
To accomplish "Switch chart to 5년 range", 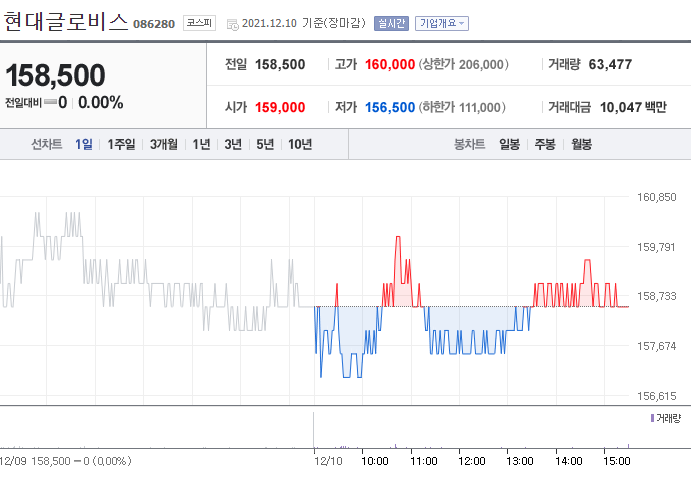I will point(265,144).
